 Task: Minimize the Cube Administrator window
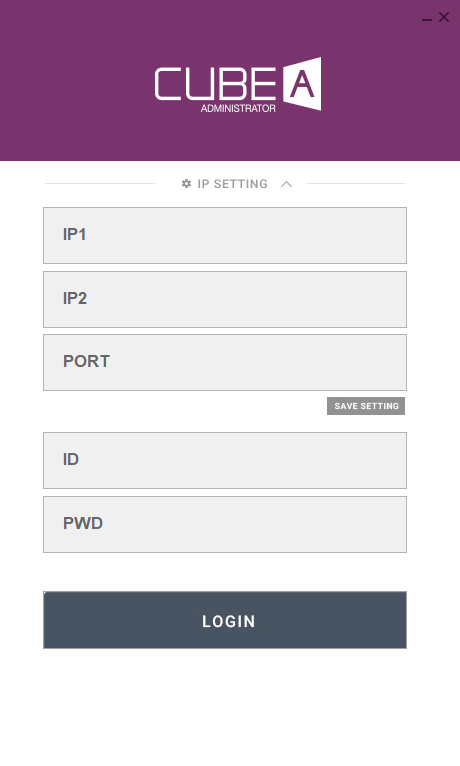[427, 20]
